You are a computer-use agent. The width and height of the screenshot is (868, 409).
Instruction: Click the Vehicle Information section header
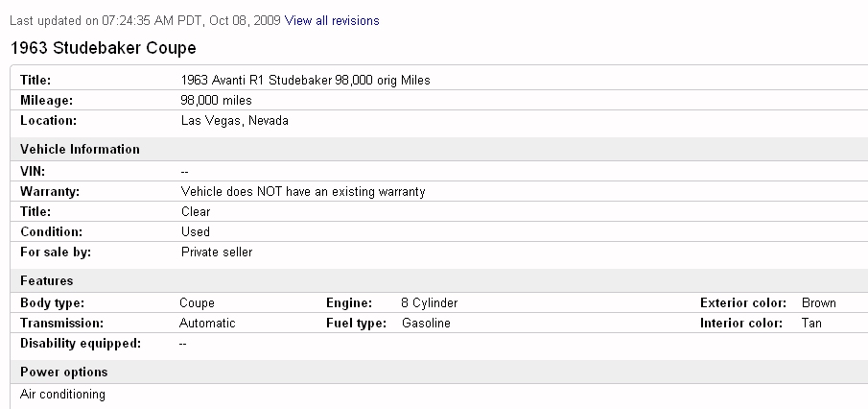point(80,150)
